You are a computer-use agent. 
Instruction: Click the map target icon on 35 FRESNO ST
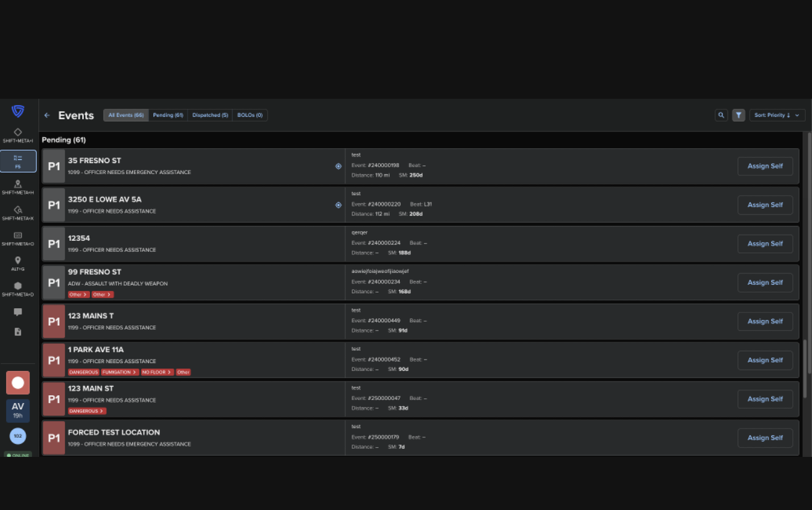pyautogui.click(x=338, y=165)
